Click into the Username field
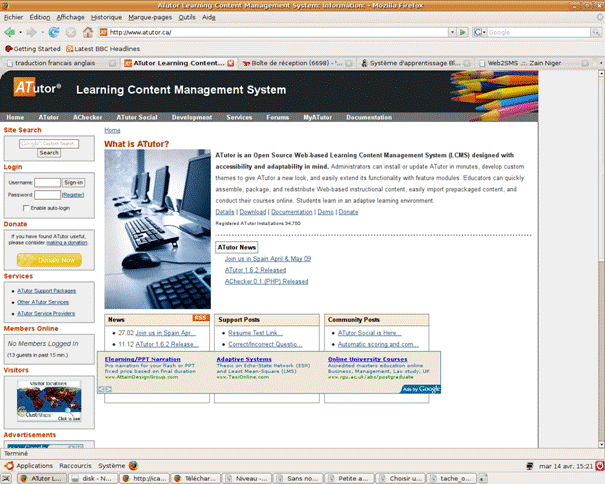 tap(47, 183)
